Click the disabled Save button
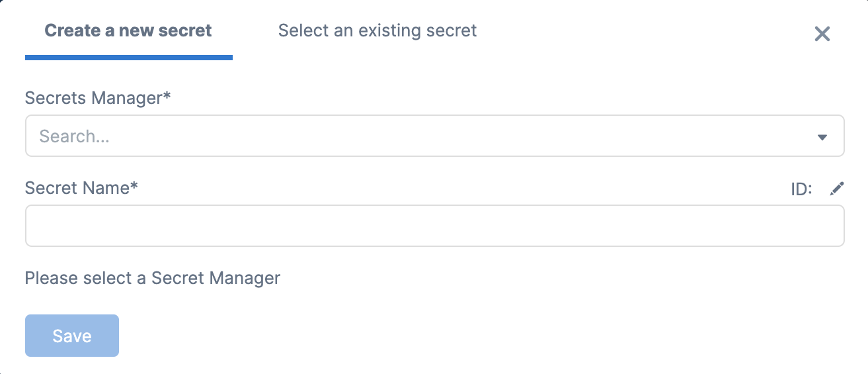868x374 pixels. (72, 336)
